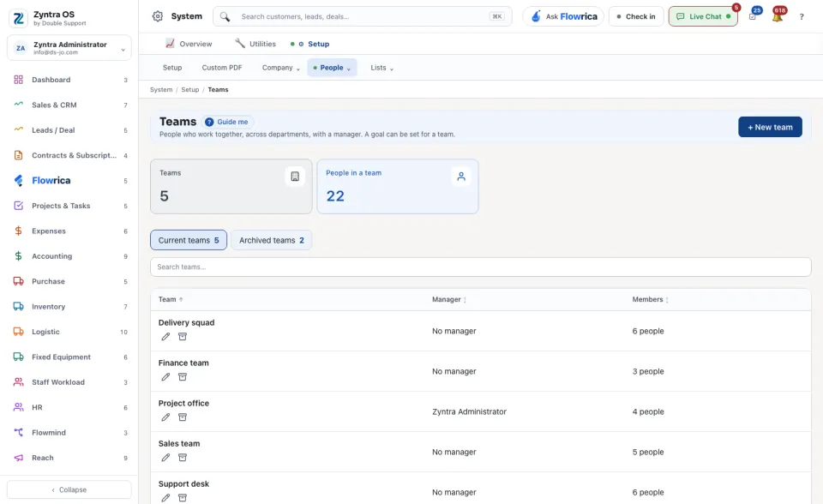
Task: Open Dashboard from the sidebar
Action: tap(69, 80)
